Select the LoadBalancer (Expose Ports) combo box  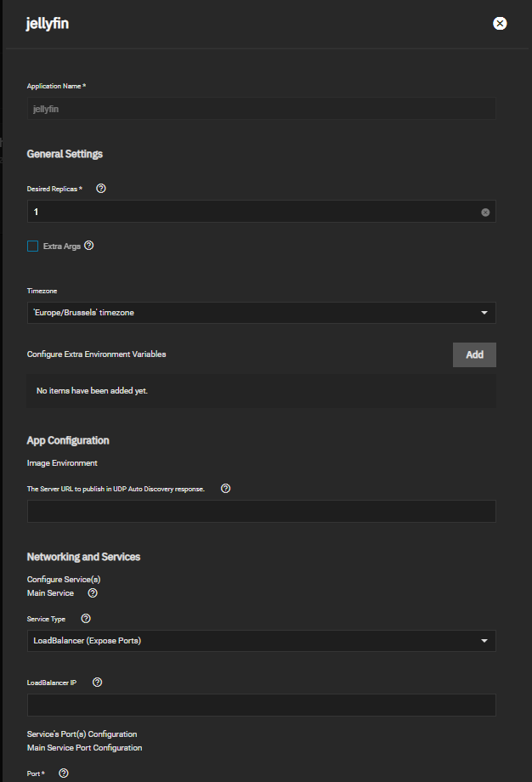tap(261, 641)
